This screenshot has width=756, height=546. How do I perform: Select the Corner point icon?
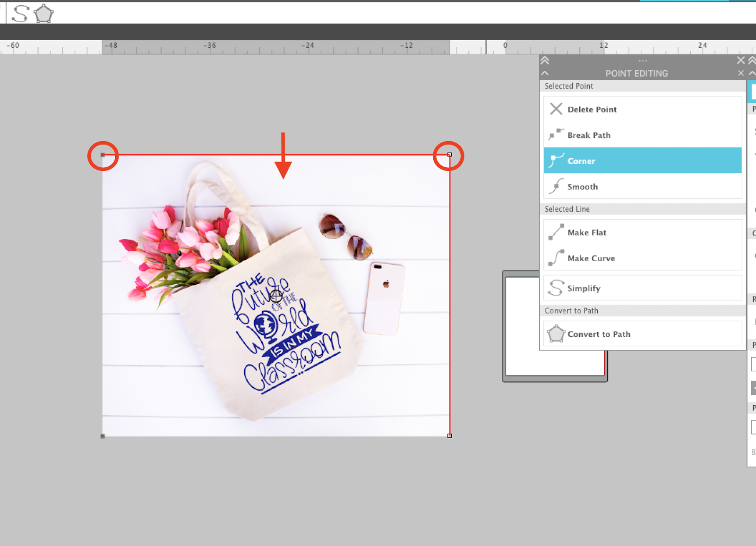(558, 161)
